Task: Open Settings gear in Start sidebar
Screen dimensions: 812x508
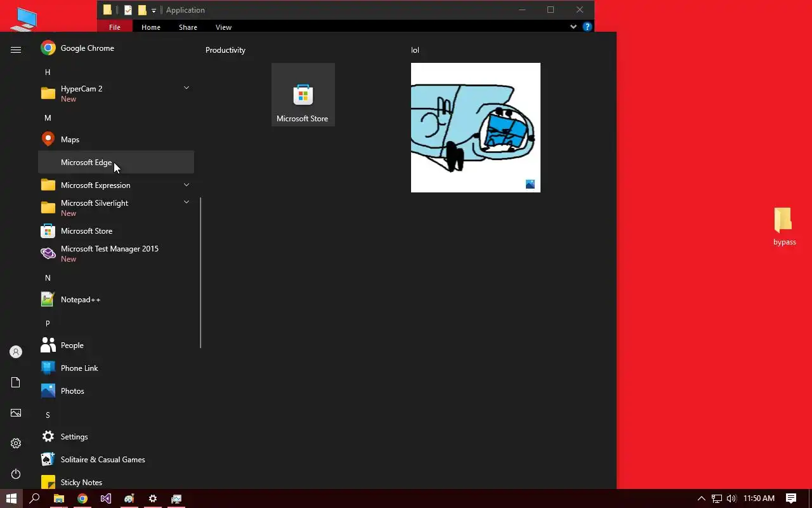Action: point(16,443)
